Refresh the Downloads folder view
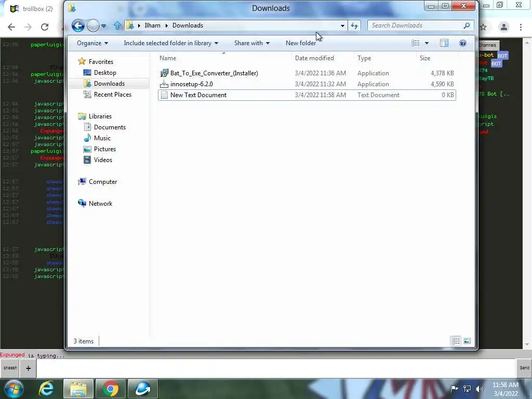 click(x=354, y=26)
